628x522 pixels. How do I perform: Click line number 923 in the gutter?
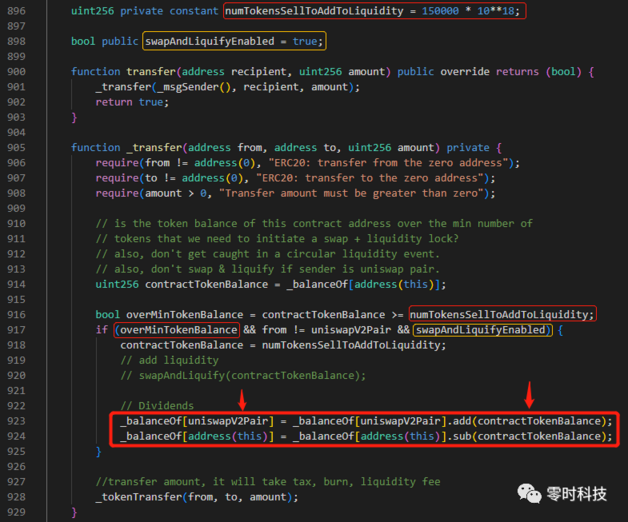pos(16,421)
